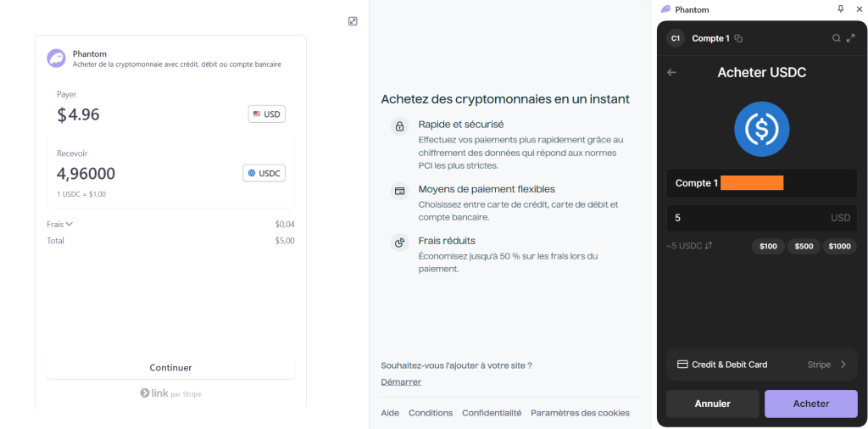This screenshot has width=868, height=429.
Task: Click the Phantom panel title ghost icon
Action: [666, 9]
